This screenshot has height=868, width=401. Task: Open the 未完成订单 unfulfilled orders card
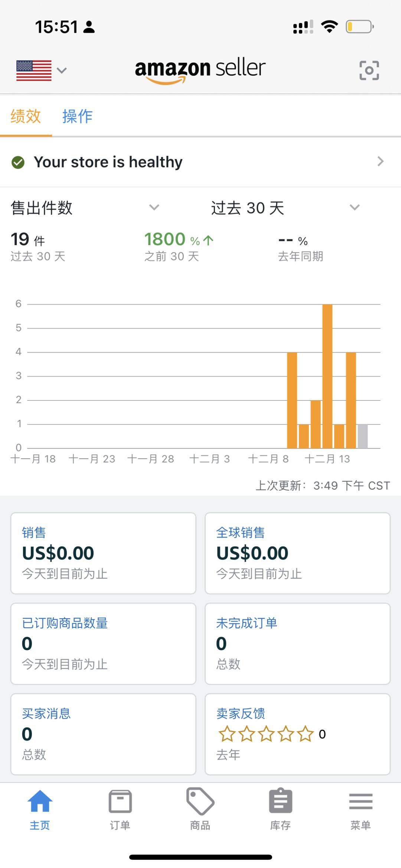click(297, 643)
